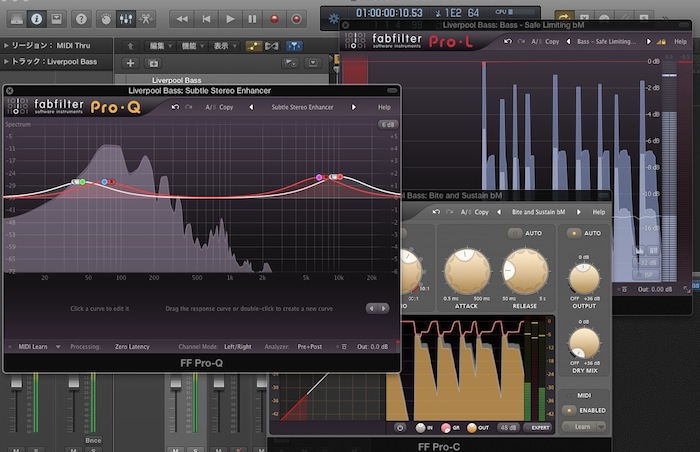Open the toolbar inbox/notepad icon
Screen dimensions: 700x452
pos(56,19)
